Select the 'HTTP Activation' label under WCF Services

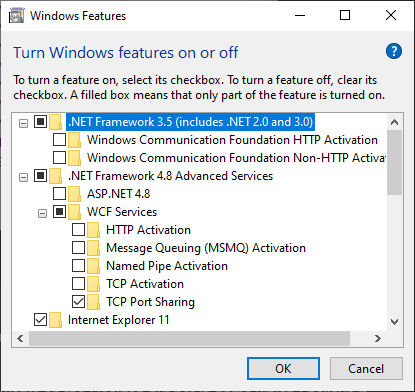(148, 230)
